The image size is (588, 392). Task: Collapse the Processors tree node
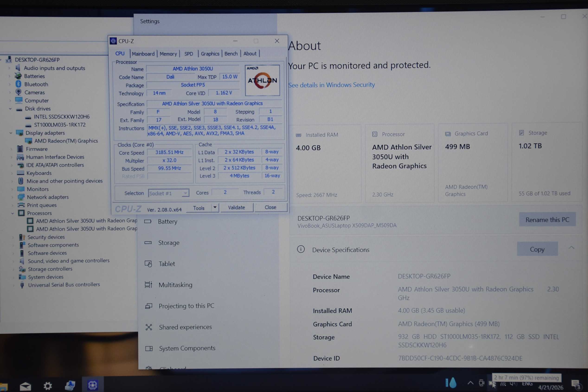(x=13, y=213)
